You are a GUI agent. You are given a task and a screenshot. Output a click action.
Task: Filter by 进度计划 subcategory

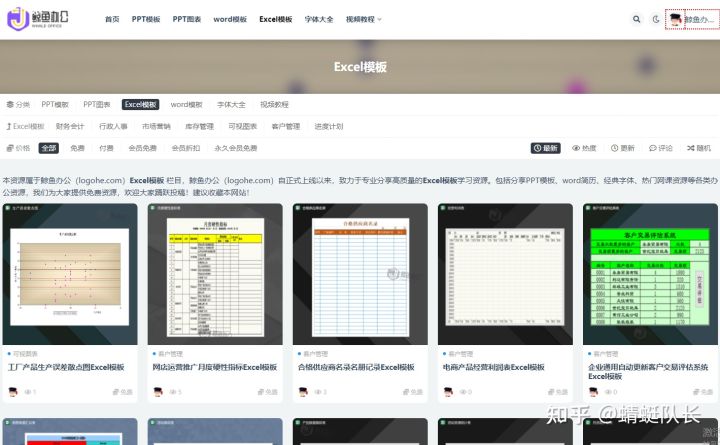pos(329,126)
